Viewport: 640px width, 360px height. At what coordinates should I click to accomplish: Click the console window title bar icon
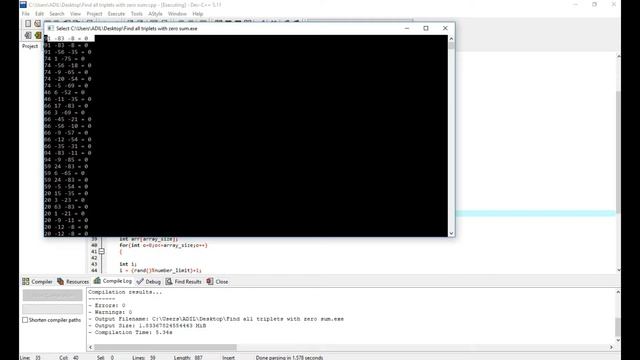coord(50,28)
